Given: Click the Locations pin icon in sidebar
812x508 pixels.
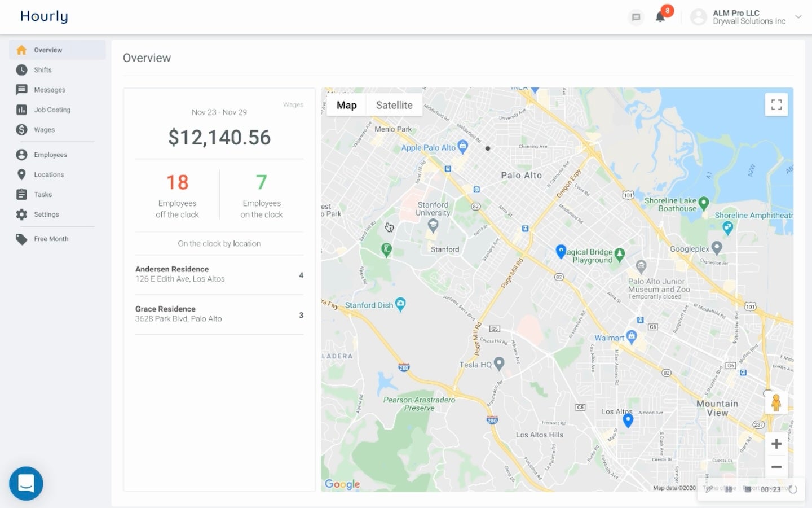Looking at the screenshot, I should tap(21, 174).
